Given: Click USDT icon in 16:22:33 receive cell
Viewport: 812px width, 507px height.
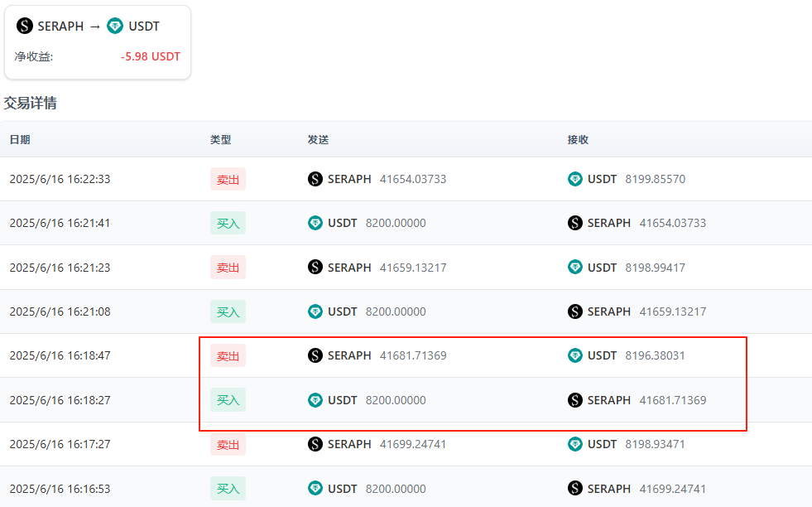Looking at the screenshot, I should point(575,179).
